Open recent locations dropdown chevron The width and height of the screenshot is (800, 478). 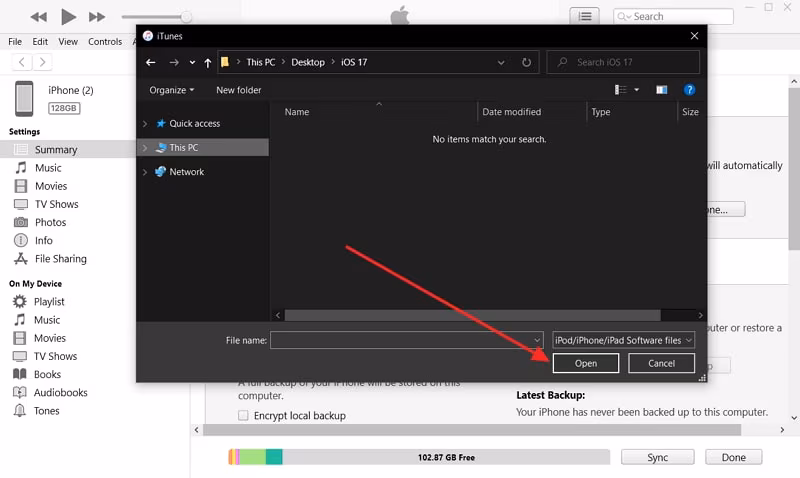click(x=192, y=62)
